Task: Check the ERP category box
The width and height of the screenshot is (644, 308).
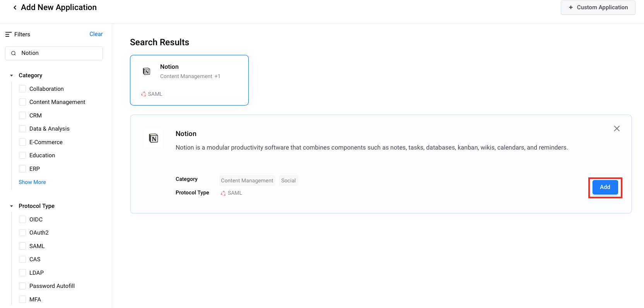Action: tap(22, 169)
